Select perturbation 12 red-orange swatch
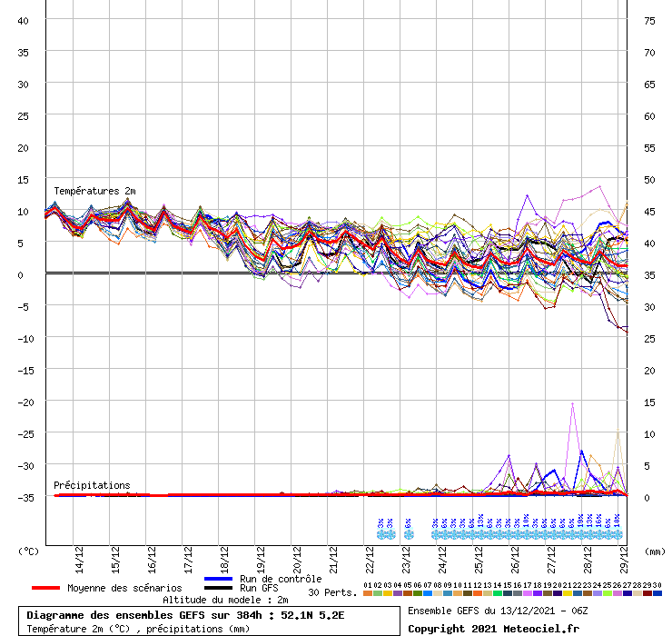 click(478, 593)
